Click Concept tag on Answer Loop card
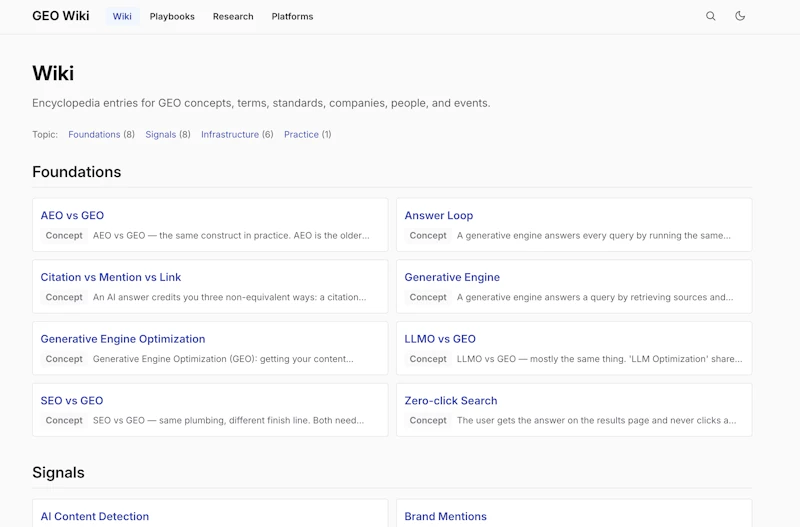The height and width of the screenshot is (527, 800). [x=428, y=235]
